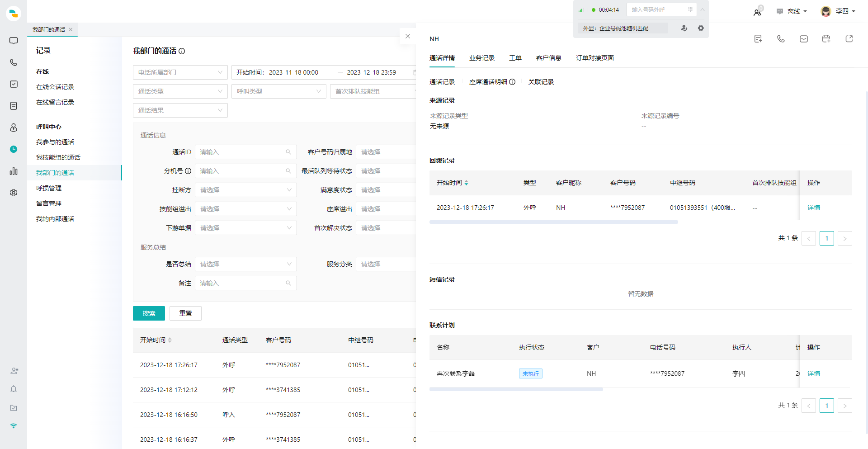Image resolution: width=868 pixels, height=449 pixels.
Task: Click the add contact plan calendar icon
Action: click(x=826, y=39)
